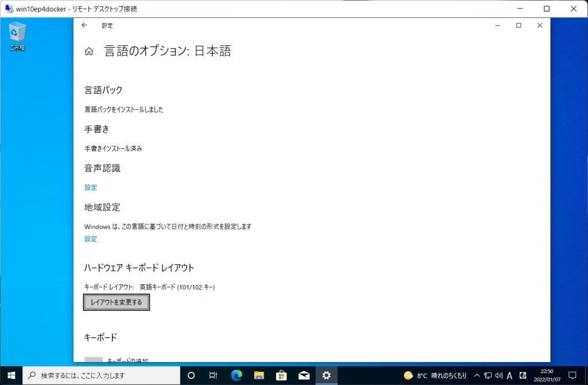This screenshot has height=385, width=588.
Task: Open Microsoft Store from the taskbar
Action: point(281,375)
